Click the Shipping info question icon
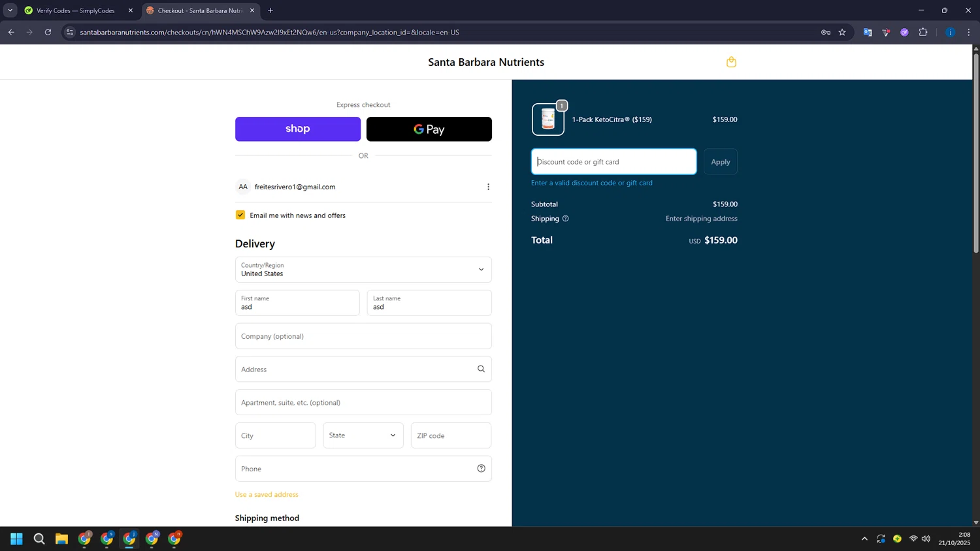The height and width of the screenshot is (551, 980). [x=565, y=219]
